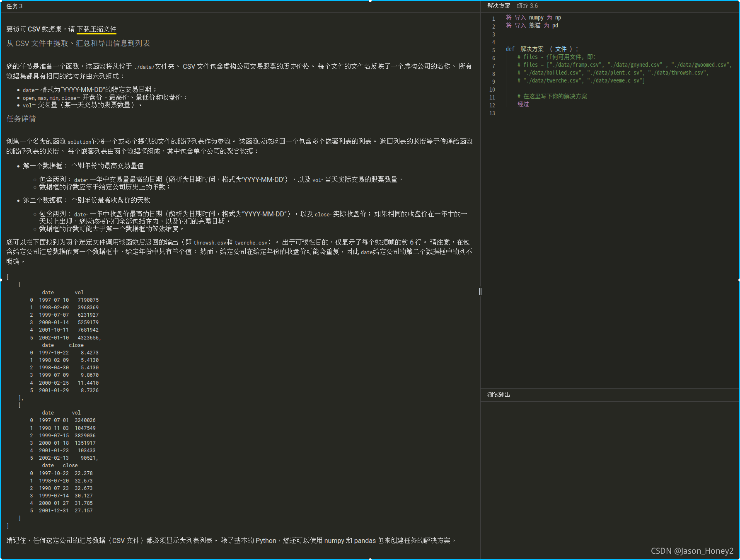Click the bullet 'open, max, min, close' description

[x=105, y=98]
